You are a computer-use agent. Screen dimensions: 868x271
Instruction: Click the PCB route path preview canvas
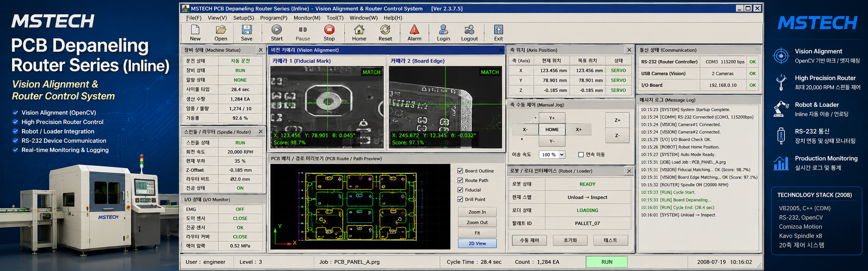coord(360,206)
